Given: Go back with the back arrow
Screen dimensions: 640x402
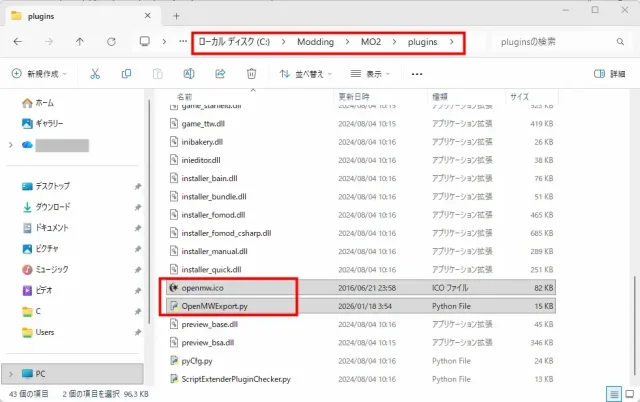Looking at the screenshot, I should pyautogui.click(x=18, y=42).
